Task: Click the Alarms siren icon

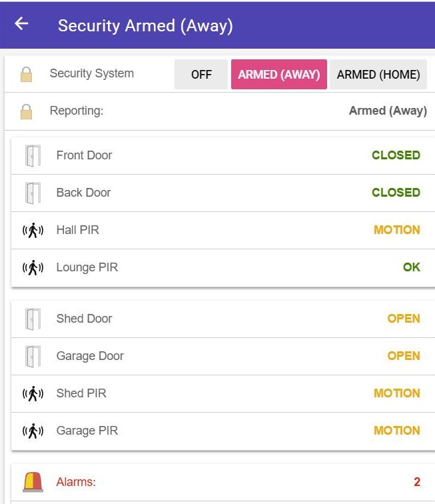Action: coord(33,482)
